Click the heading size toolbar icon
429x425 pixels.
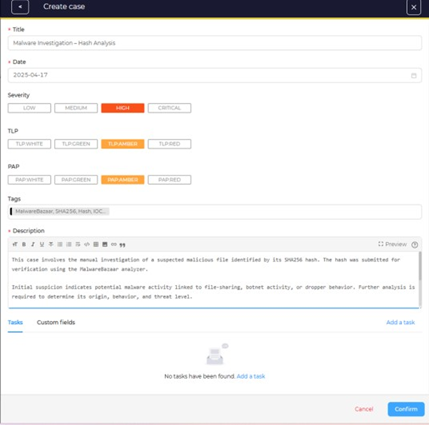click(x=15, y=244)
